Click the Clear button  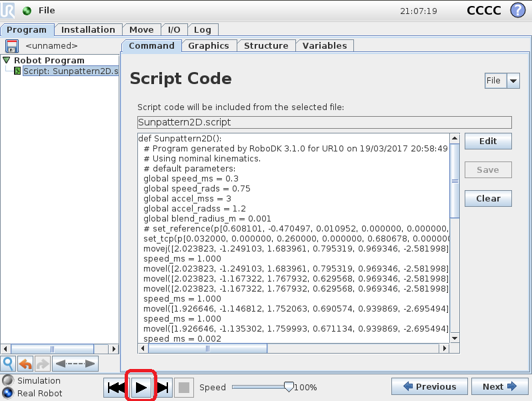pyautogui.click(x=487, y=198)
